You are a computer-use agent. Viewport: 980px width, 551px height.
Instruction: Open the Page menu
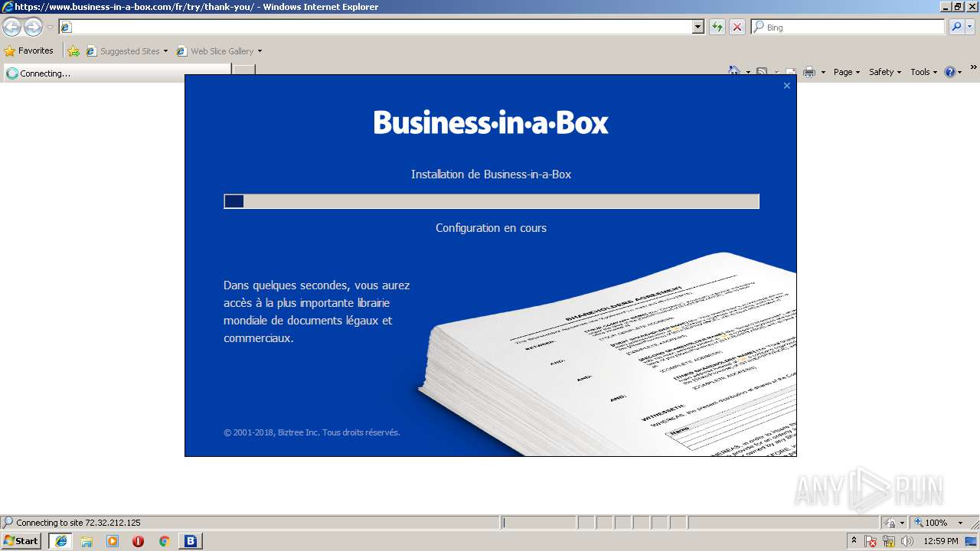pyautogui.click(x=846, y=72)
